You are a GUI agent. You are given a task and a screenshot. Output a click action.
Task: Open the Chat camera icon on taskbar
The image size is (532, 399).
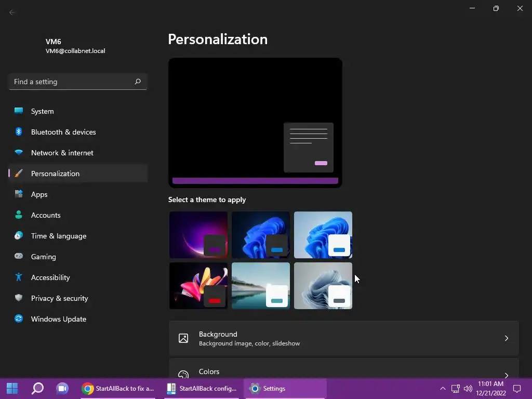62,389
